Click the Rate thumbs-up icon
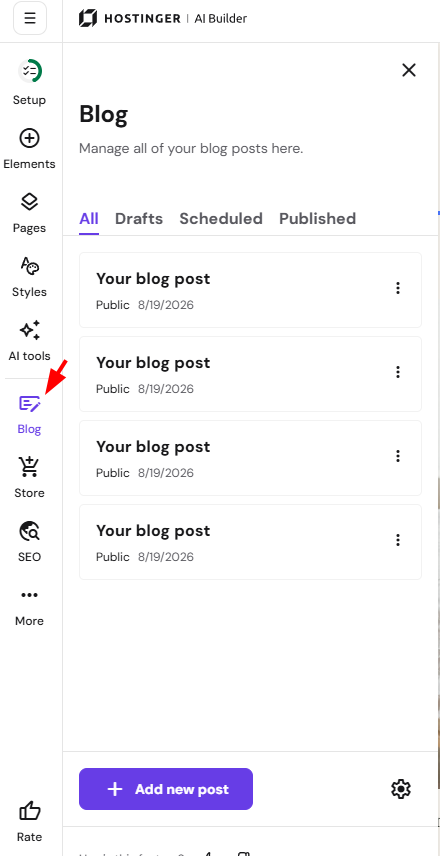440x856 pixels. [29, 812]
